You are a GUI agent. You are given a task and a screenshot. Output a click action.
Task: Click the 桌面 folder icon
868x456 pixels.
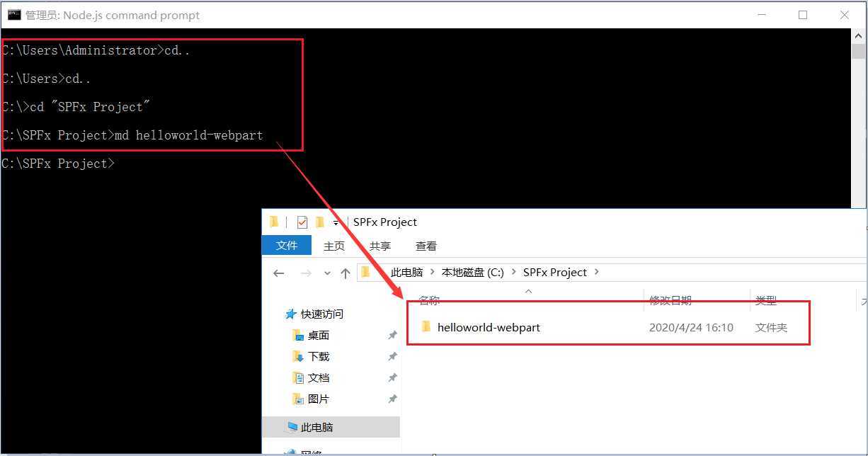pos(298,335)
